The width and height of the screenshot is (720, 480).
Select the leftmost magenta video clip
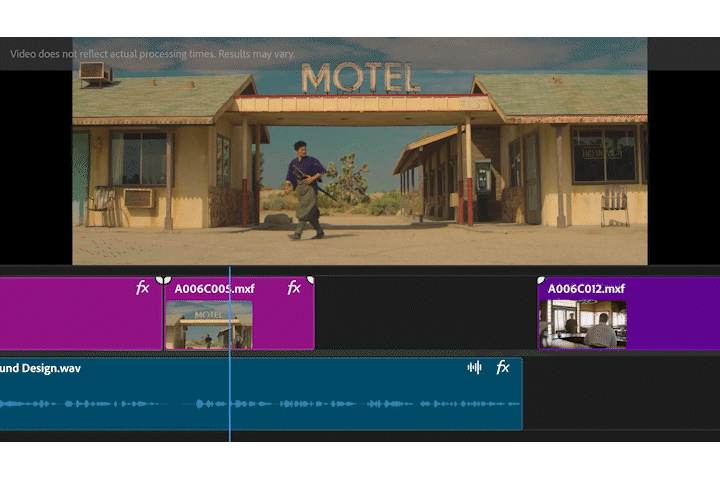pos(81,313)
